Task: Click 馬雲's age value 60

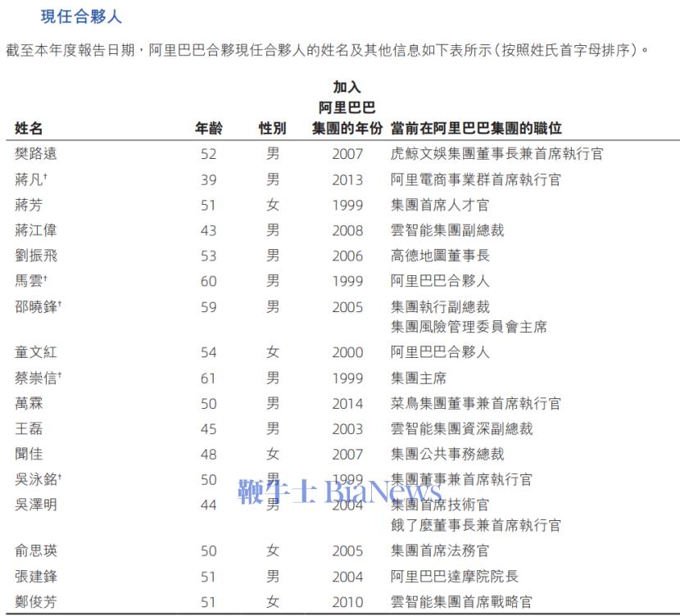Action: pos(209,281)
